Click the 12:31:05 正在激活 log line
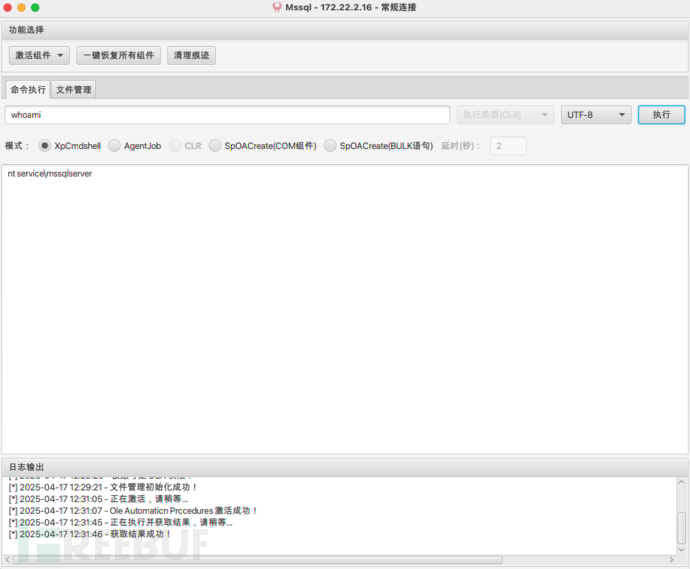The width and height of the screenshot is (690, 569). [x=98, y=499]
